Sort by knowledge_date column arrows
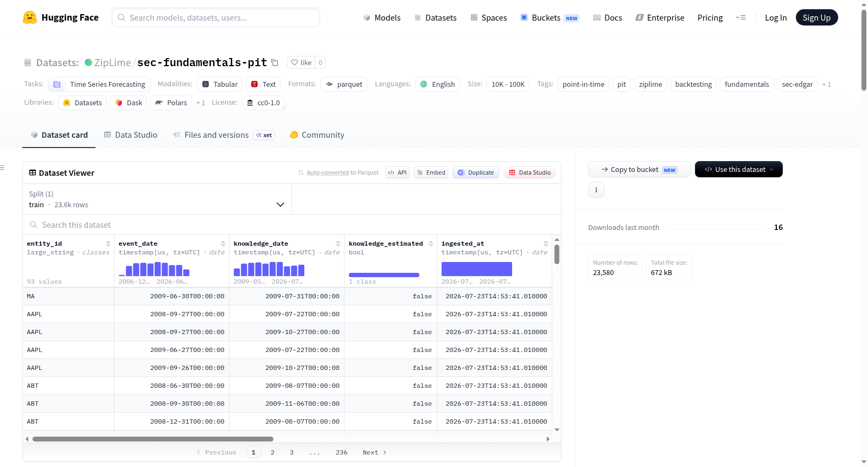 tap(338, 244)
